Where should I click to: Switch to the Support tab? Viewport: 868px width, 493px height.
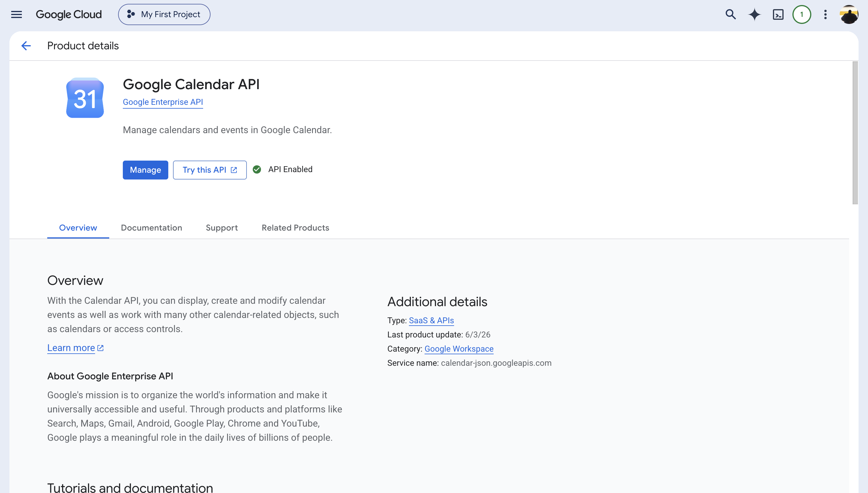[x=222, y=228]
